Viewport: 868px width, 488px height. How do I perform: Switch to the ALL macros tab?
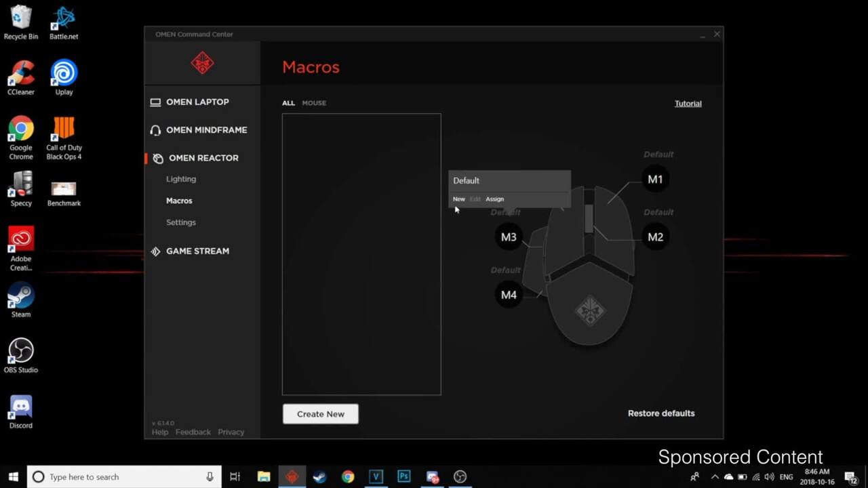coord(288,103)
